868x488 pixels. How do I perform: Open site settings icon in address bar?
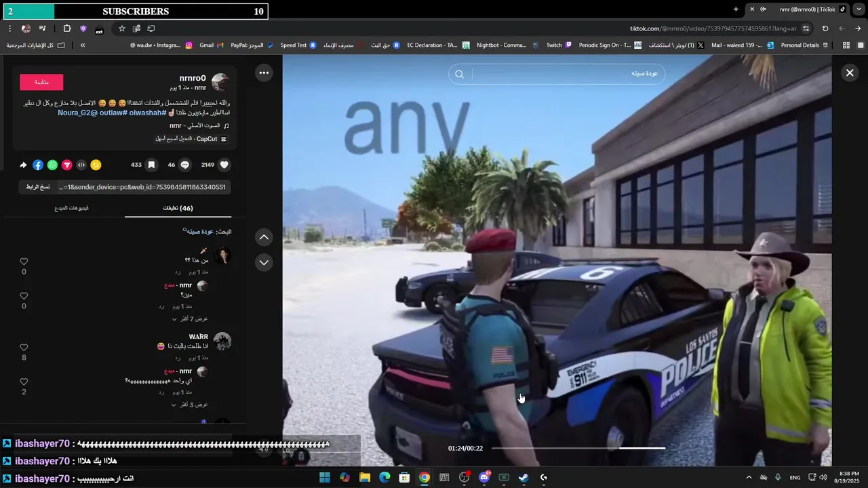click(806, 28)
